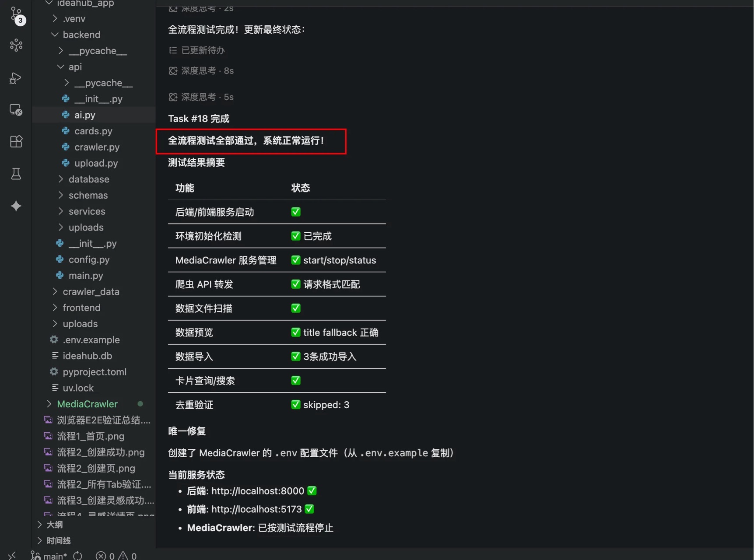Expand the 深度思考 8s thinking block
Screen dimensions: 754x560
[201, 71]
